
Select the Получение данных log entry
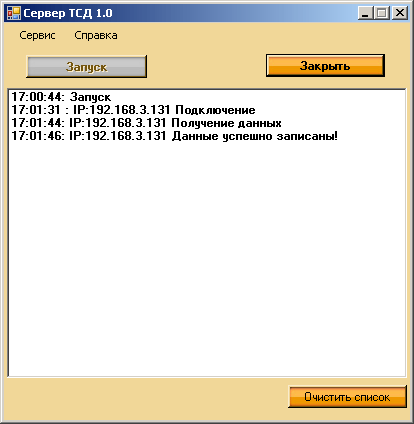tap(146, 123)
